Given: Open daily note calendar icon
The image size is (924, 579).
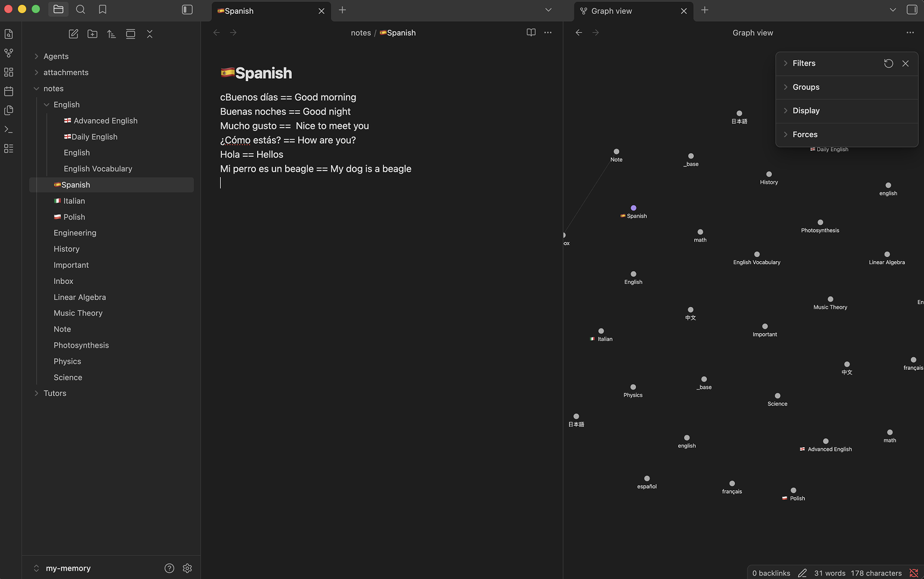Looking at the screenshot, I should (9, 91).
